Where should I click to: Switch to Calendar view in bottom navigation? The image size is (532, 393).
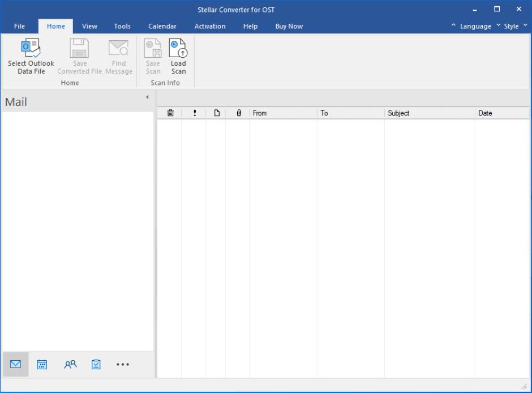click(x=42, y=365)
